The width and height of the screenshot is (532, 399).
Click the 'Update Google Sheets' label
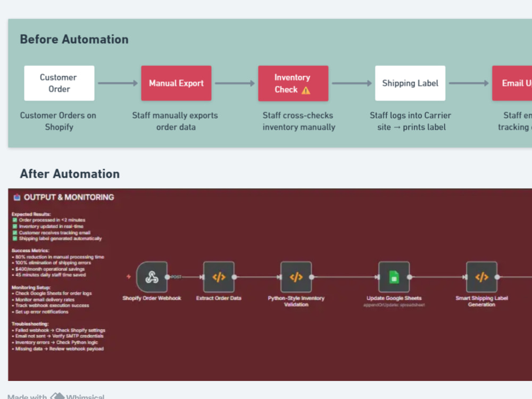[394, 298]
